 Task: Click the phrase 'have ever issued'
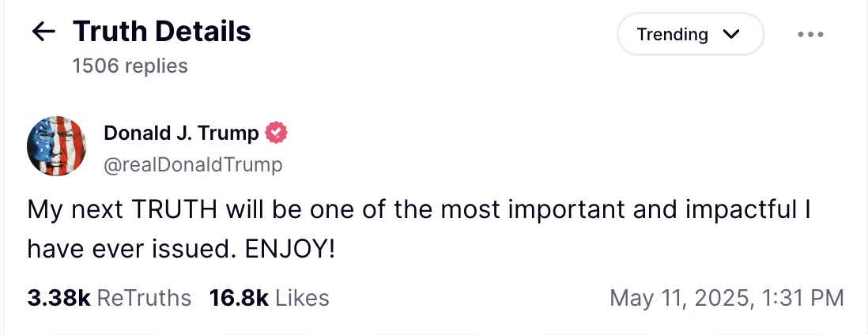133,250
